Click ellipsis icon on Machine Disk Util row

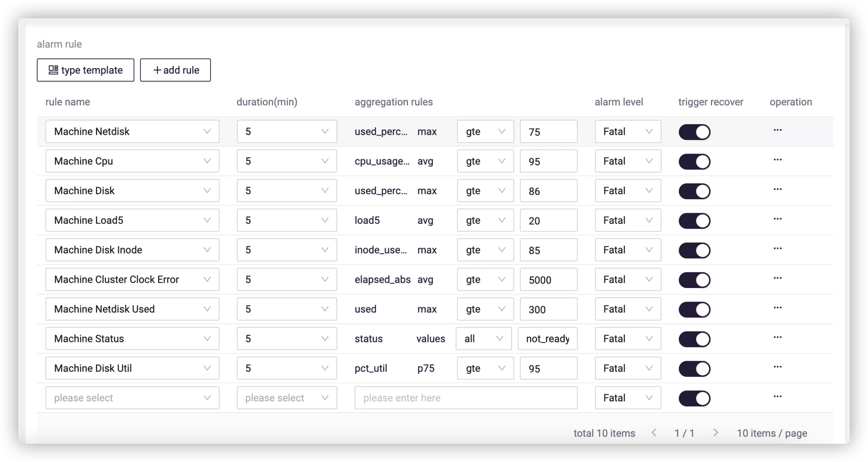pos(778,367)
